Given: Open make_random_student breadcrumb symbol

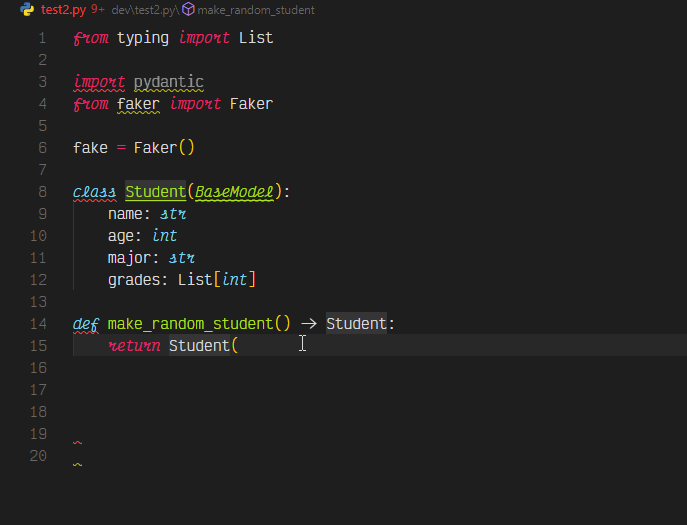Looking at the screenshot, I should click(x=256, y=10).
